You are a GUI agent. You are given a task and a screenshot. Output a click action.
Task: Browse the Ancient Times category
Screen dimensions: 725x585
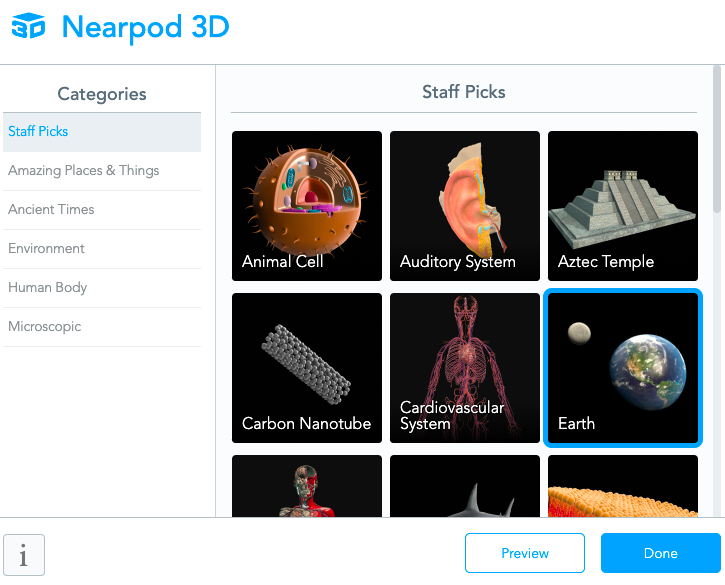click(102, 210)
